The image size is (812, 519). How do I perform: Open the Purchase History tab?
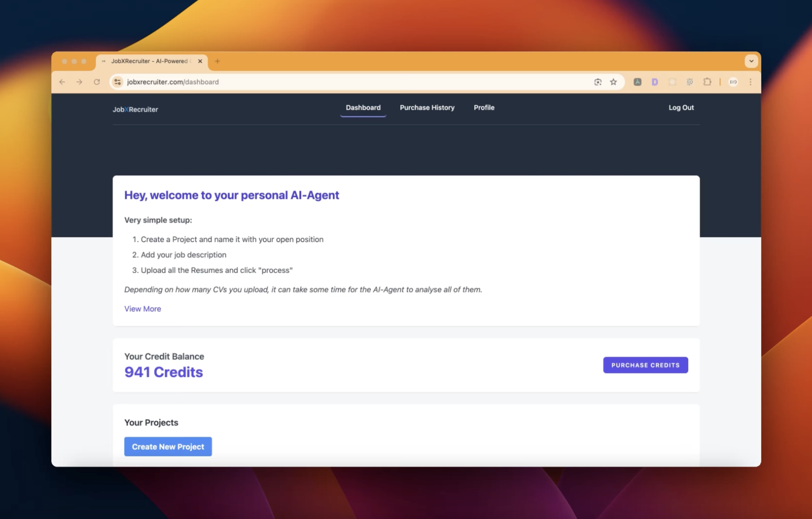coord(427,108)
